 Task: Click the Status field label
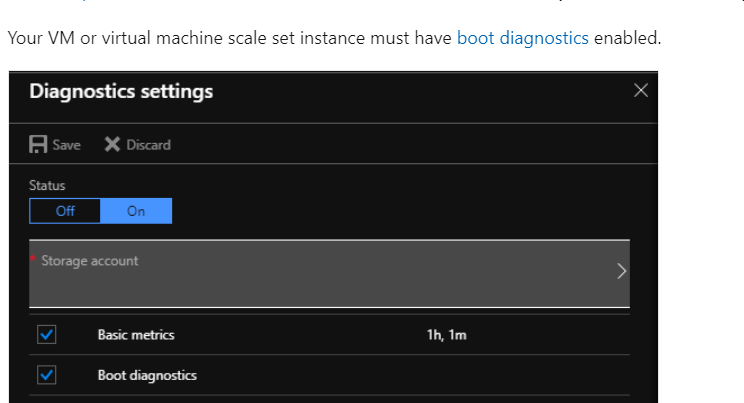[x=47, y=185]
